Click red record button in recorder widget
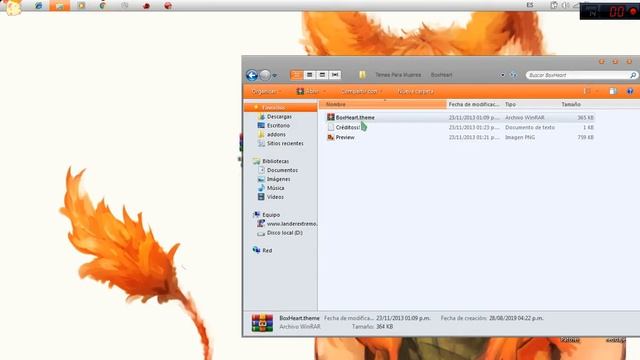This screenshot has height=360, width=640. pyautogui.click(x=633, y=11)
